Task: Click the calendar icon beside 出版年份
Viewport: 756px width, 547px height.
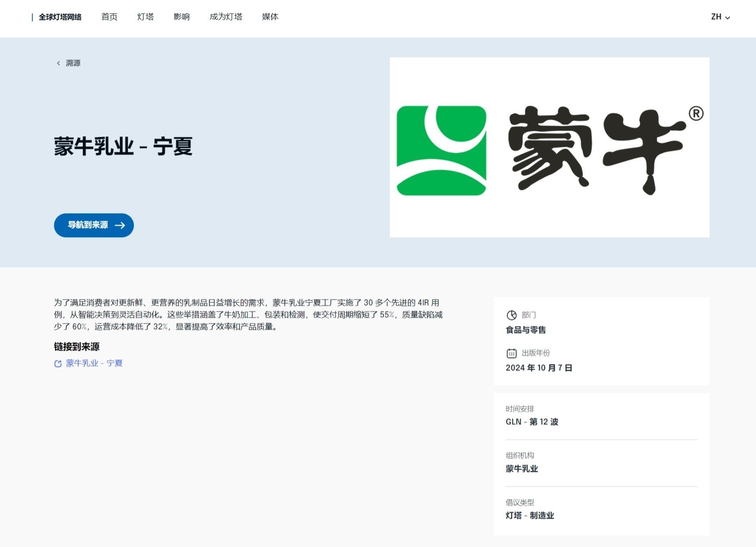Action: 511,353
